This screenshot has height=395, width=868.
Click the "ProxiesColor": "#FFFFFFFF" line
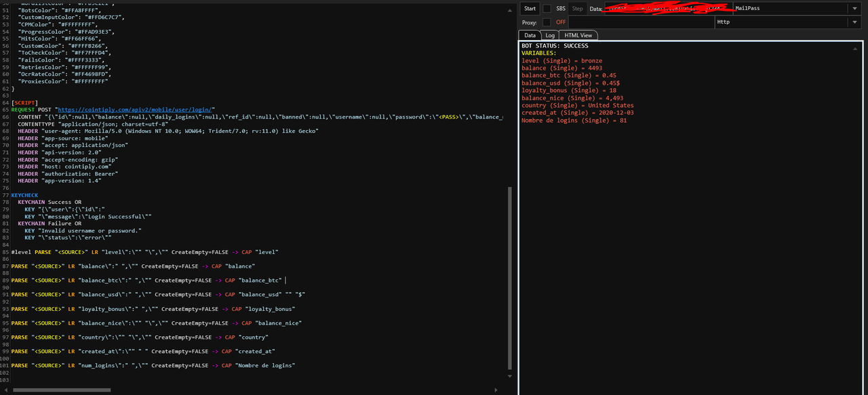(x=63, y=81)
